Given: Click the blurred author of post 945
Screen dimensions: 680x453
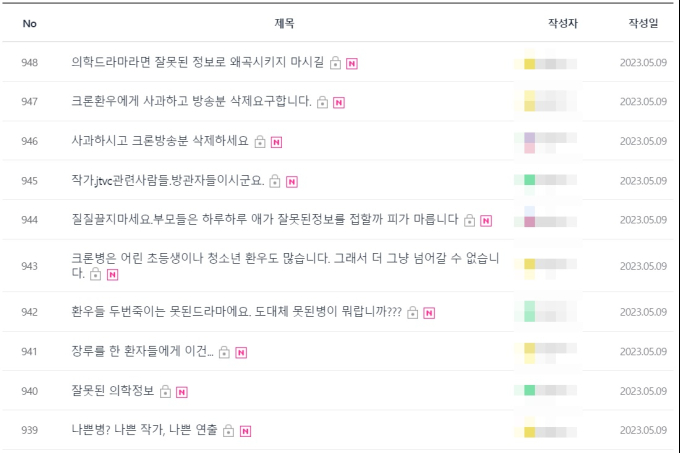Looking at the screenshot, I should (546, 180).
